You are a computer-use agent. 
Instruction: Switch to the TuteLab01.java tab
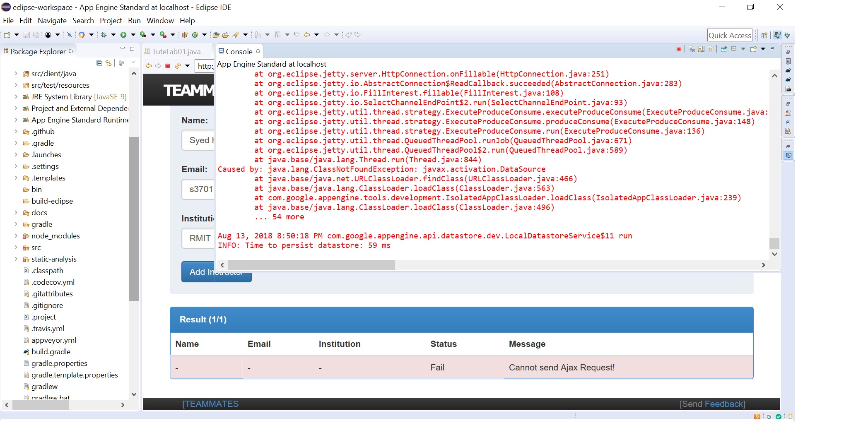click(x=176, y=51)
